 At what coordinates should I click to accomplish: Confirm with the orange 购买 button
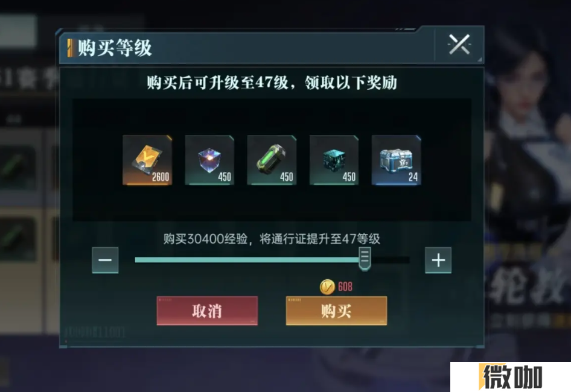click(336, 311)
